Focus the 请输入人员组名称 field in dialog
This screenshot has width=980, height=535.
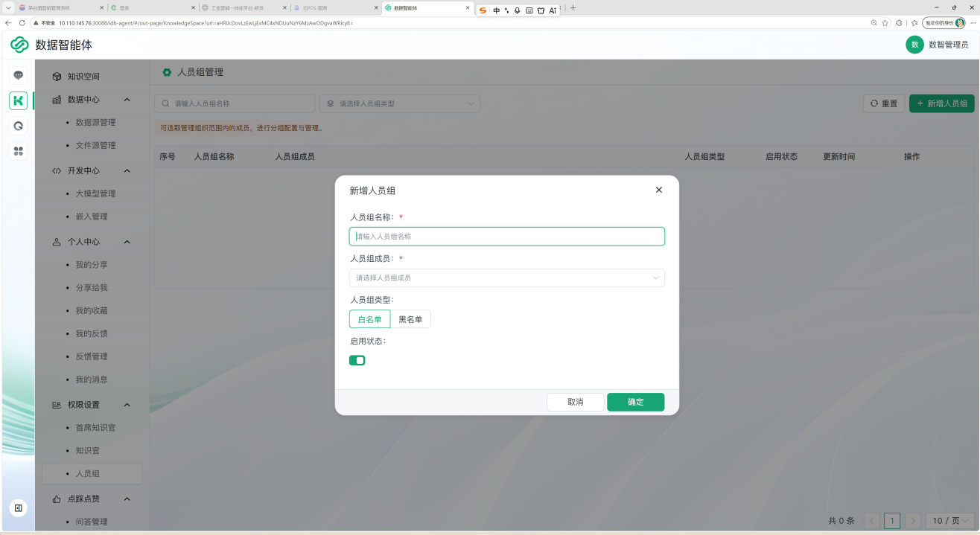pos(507,236)
